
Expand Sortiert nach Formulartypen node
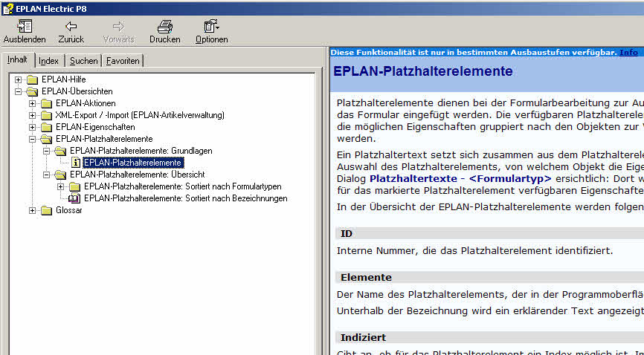(61, 186)
